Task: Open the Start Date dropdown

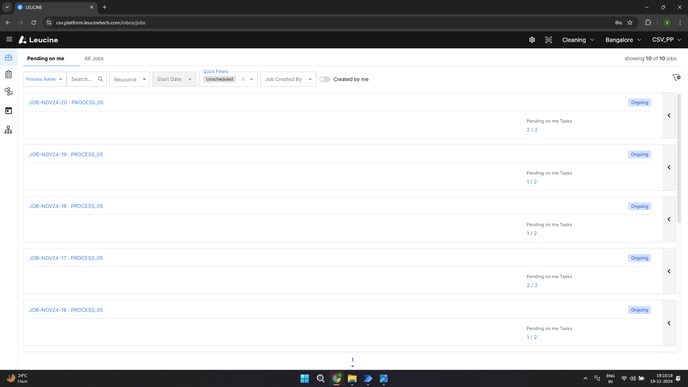Action: click(x=174, y=79)
